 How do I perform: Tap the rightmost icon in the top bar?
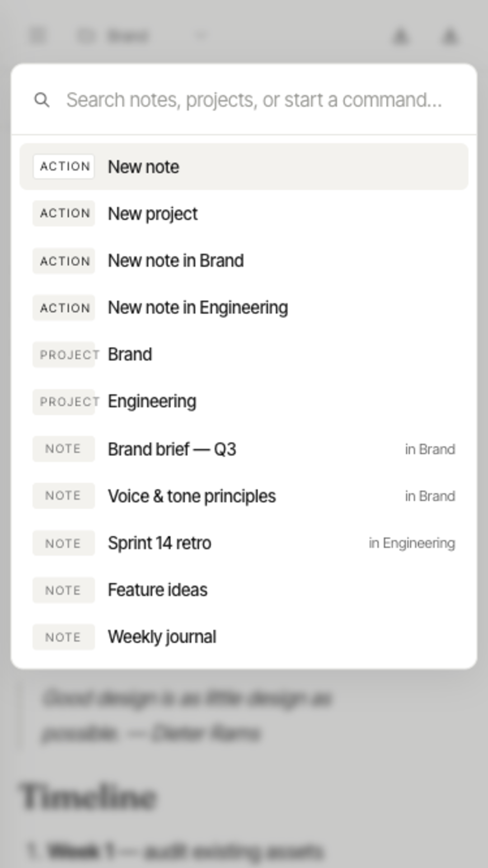click(x=449, y=37)
